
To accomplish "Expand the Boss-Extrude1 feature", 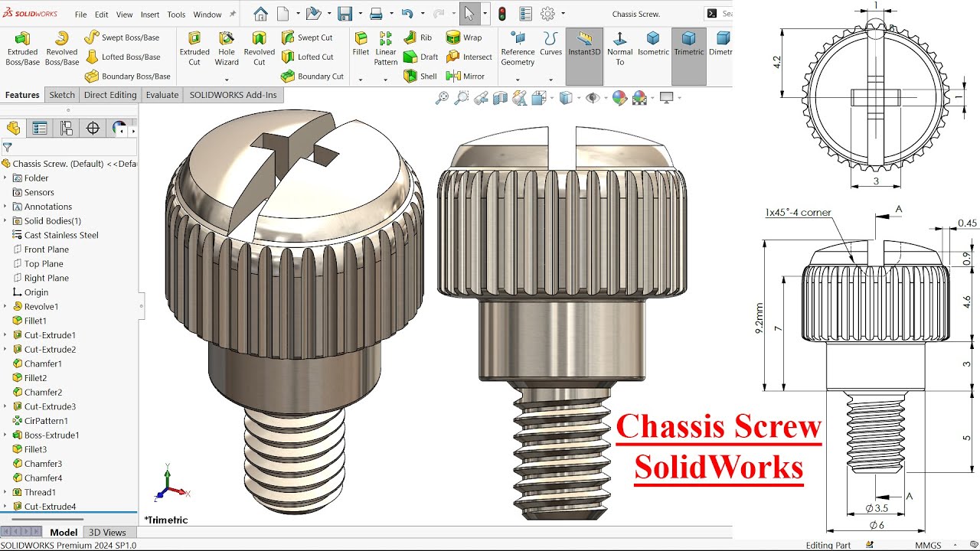I will [x=5, y=435].
